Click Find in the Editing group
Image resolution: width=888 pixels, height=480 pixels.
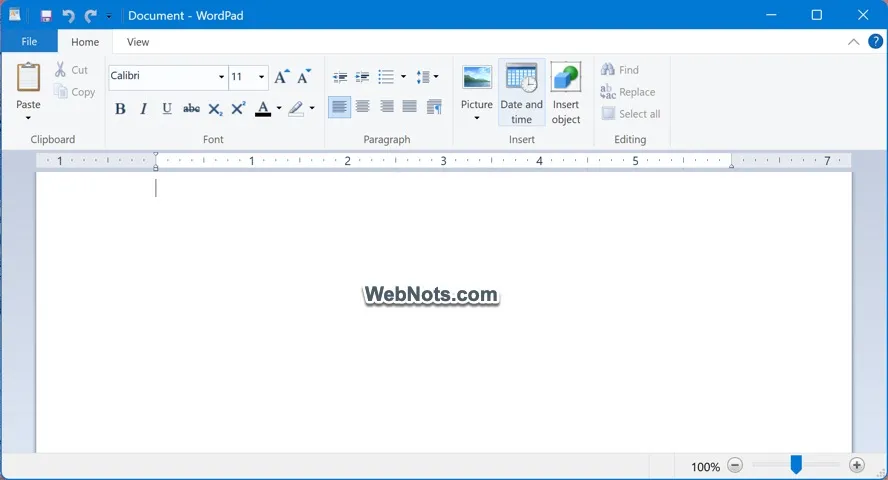[620, 70]
